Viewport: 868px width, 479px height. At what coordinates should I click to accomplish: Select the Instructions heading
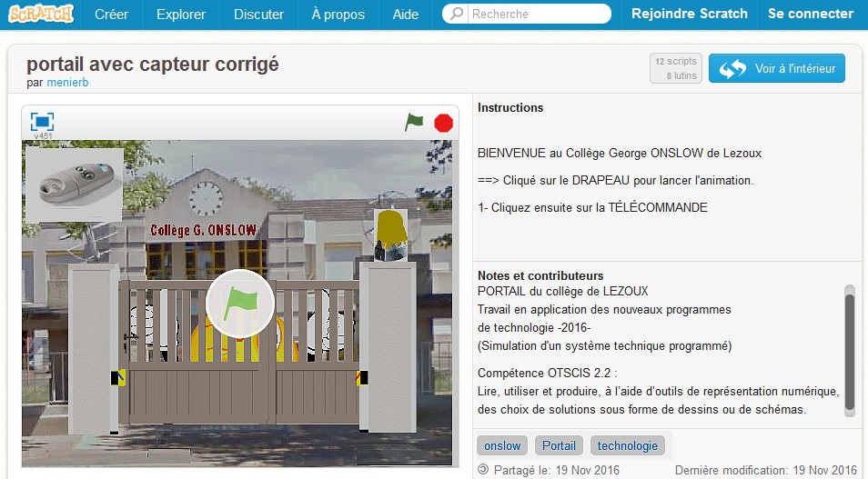[510, 108]
